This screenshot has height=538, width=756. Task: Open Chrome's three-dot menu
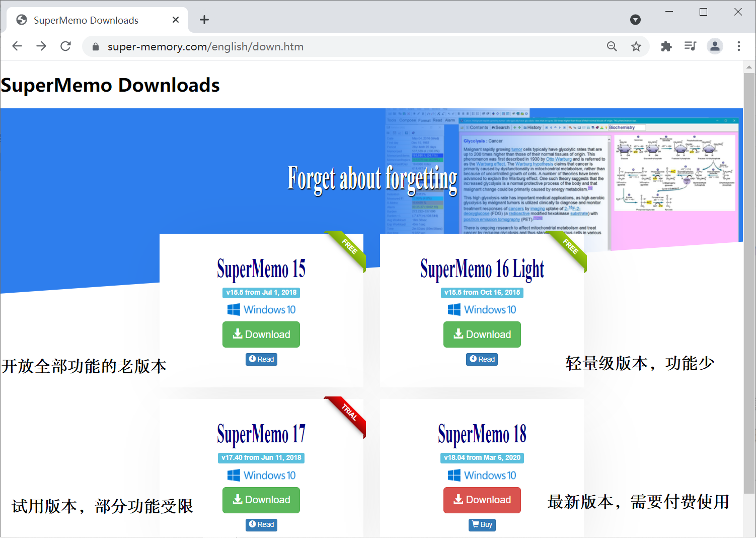click(739, 46)
